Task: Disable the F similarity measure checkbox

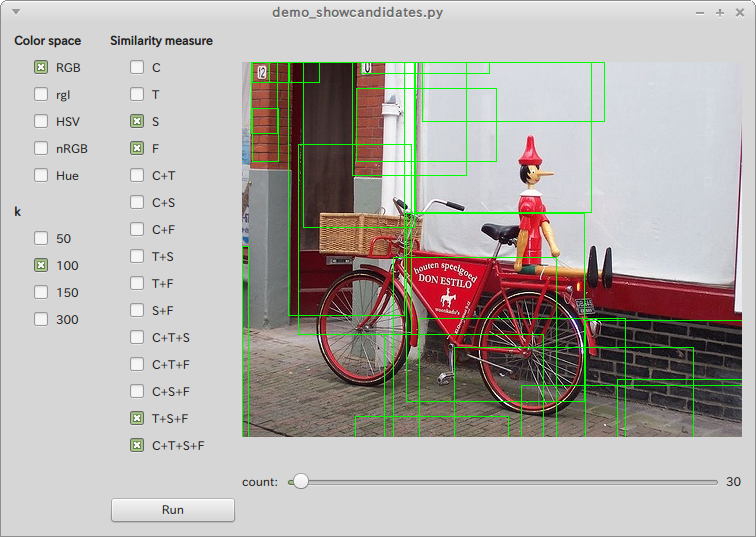Action: 137,148
